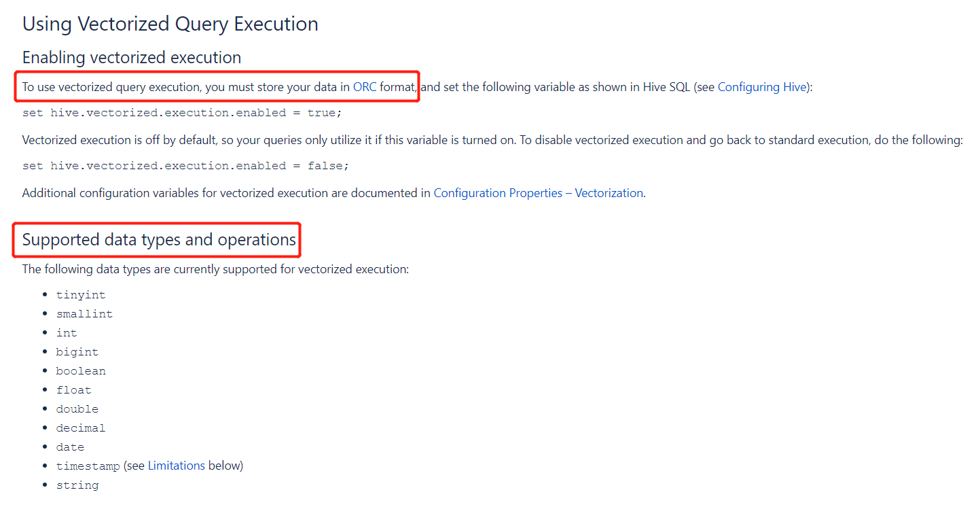Click the Limitations link beside timestamp
The width and height of the screenshot is (980, 505).
[176, 466]
